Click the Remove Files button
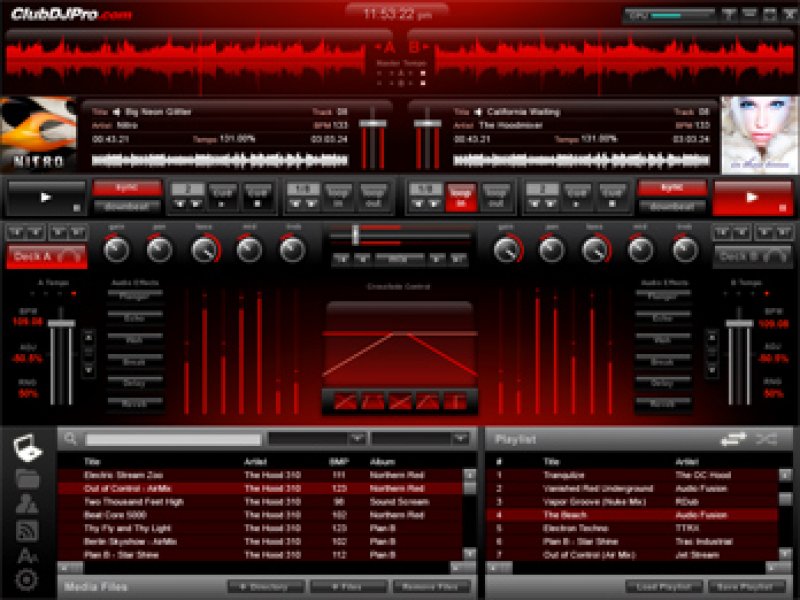 pos(430,587)
